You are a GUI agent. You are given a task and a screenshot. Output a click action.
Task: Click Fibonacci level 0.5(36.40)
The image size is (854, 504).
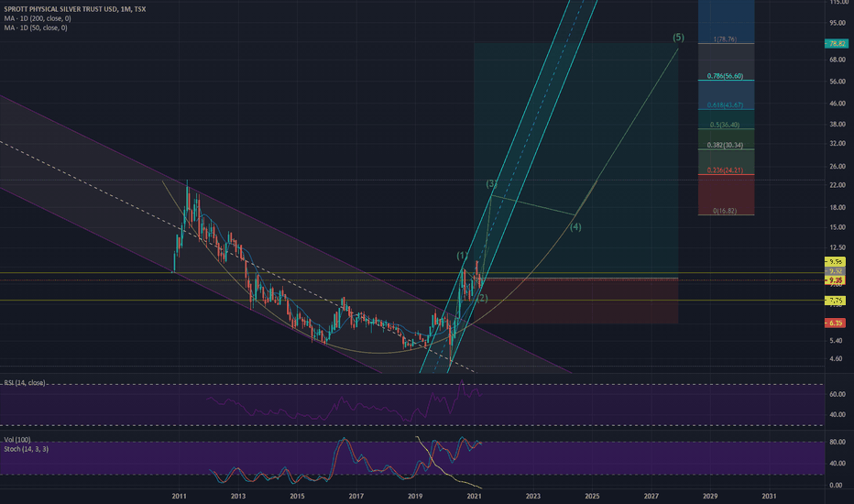point(725,125)
